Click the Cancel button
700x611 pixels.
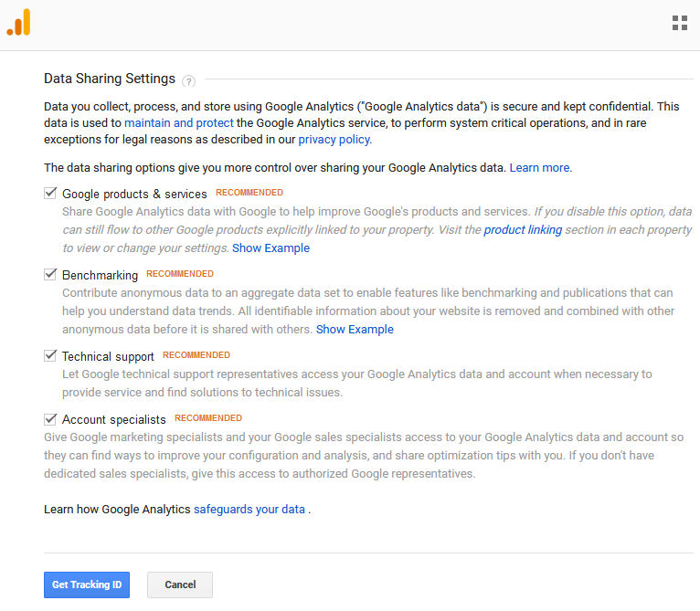click(180, 585)
